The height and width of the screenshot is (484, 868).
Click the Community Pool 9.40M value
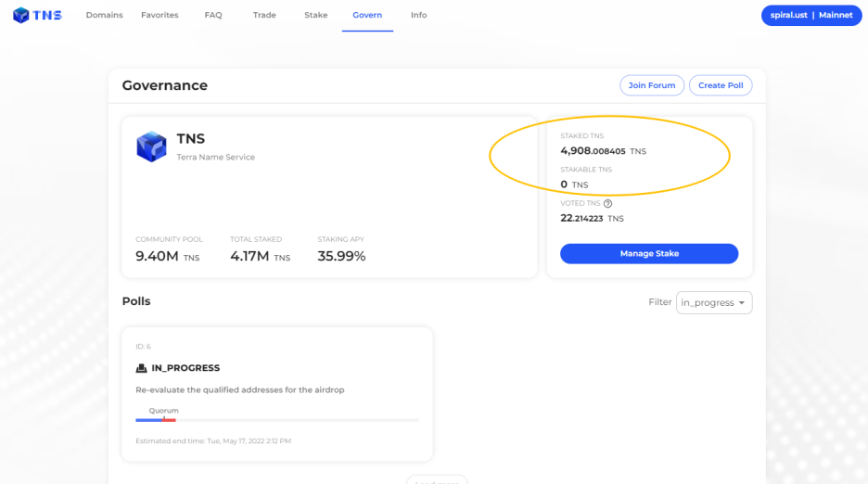coord(167,256)
